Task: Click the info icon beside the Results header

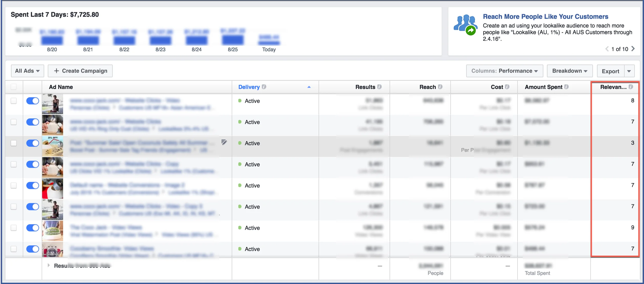Action: pos(379,87)
